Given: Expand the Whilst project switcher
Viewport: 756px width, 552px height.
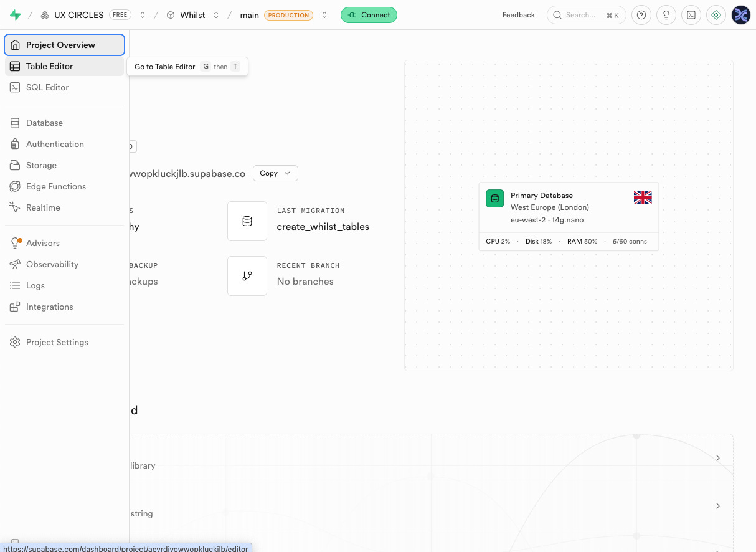Looking at the screenshot, I should click(216, 15).
